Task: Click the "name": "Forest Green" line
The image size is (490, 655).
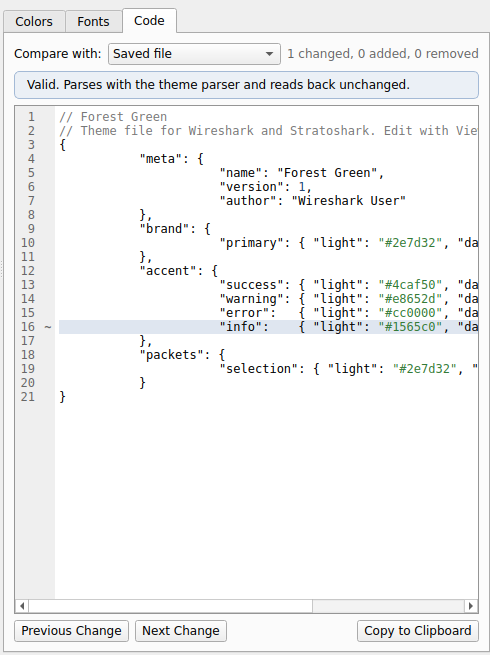Action: tap(302, 173)
